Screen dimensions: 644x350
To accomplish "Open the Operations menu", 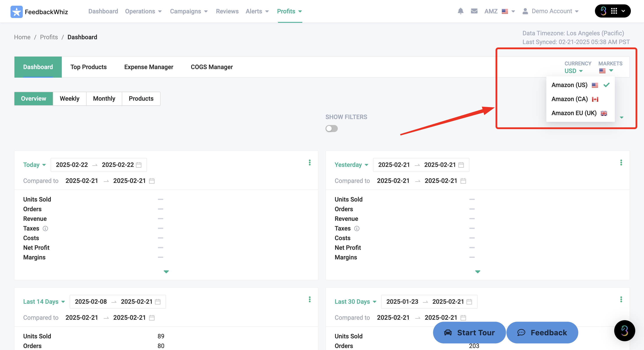I will [x=143, y=11].
